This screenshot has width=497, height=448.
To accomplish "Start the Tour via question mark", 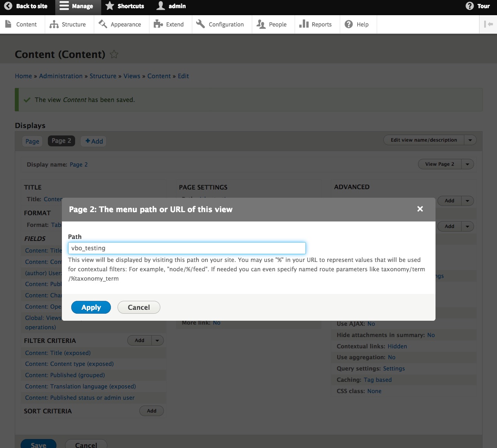I will pos(470,6).
